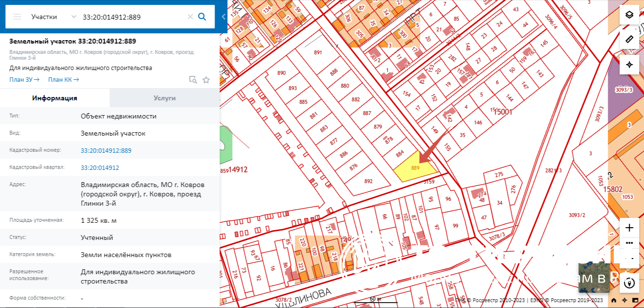This screenshot has height=308, width=644.
Task: Click the cadastral number search input
Action: pyautogui.click(x=132, y=17)
